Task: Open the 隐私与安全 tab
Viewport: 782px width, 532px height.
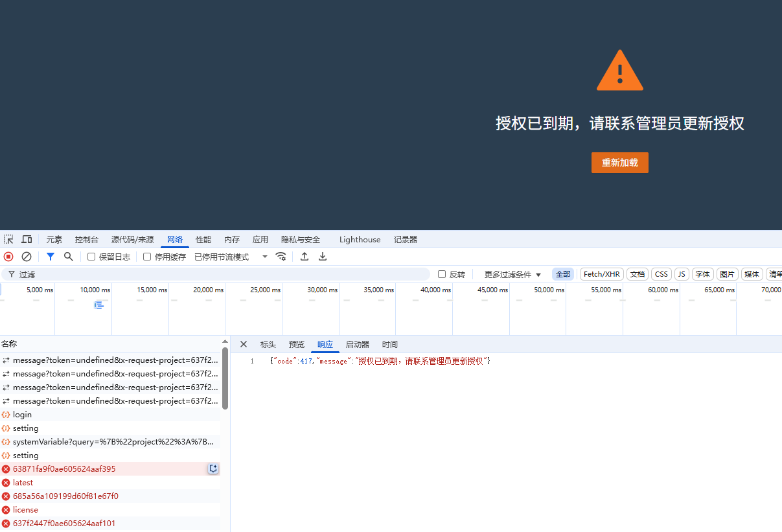Action: [x=301, y=239]
